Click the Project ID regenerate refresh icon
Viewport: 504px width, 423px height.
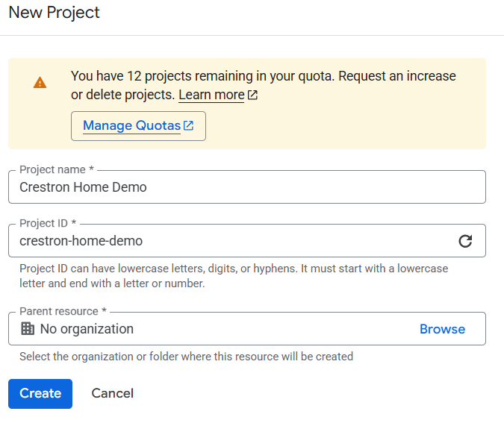[465, 241]
